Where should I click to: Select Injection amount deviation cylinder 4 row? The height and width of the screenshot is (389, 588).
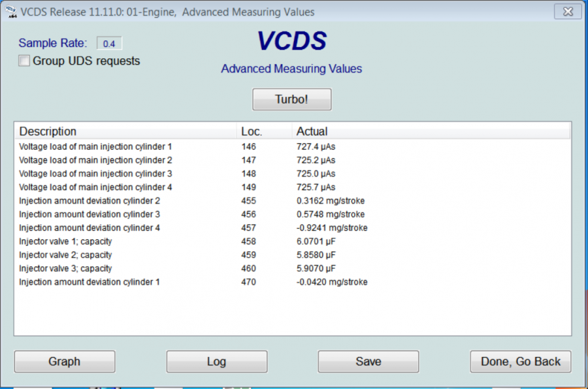[x=90, y=228]
